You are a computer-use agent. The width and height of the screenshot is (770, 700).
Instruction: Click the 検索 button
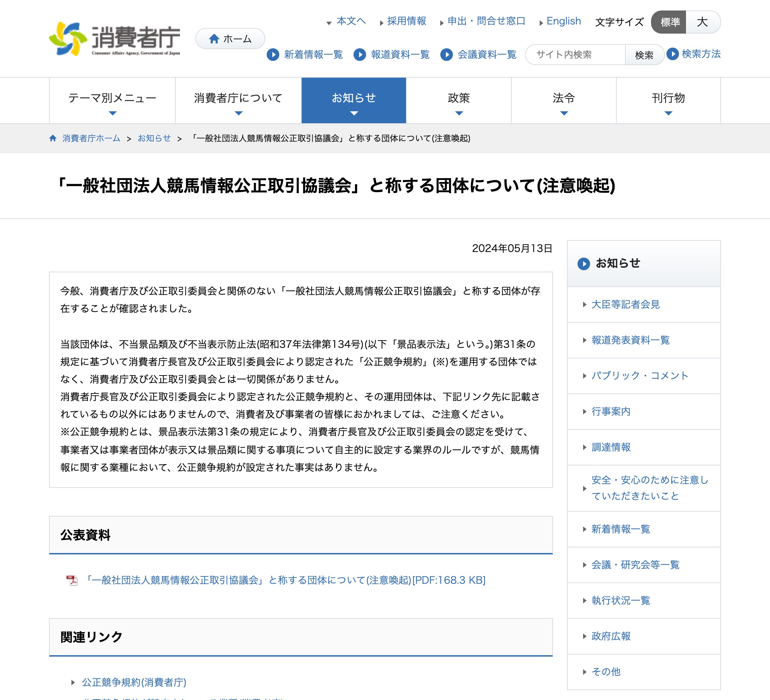pos(644,55)
